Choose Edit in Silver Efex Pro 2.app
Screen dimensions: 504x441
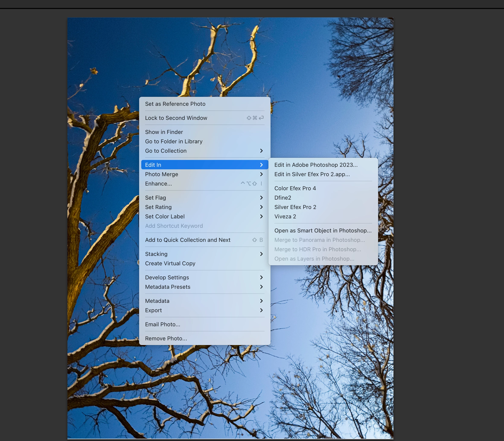pyautogui.click(x=312, y=174)
